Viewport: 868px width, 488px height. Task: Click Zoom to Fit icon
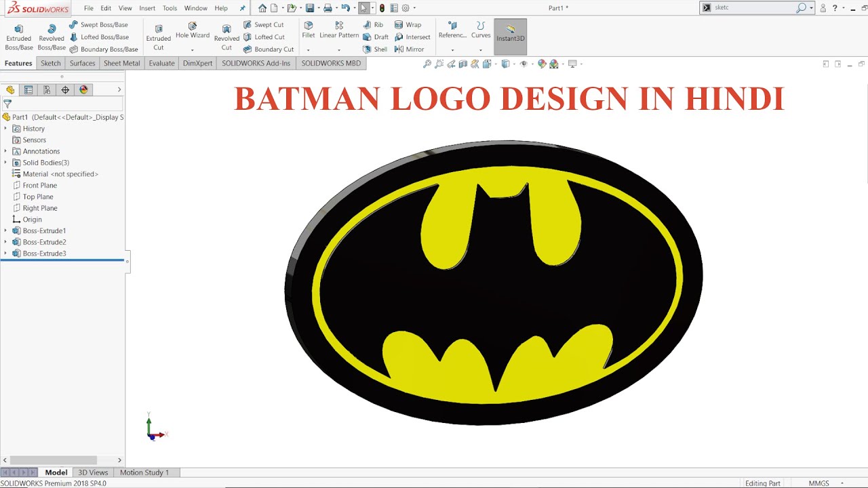coord(427,64)
